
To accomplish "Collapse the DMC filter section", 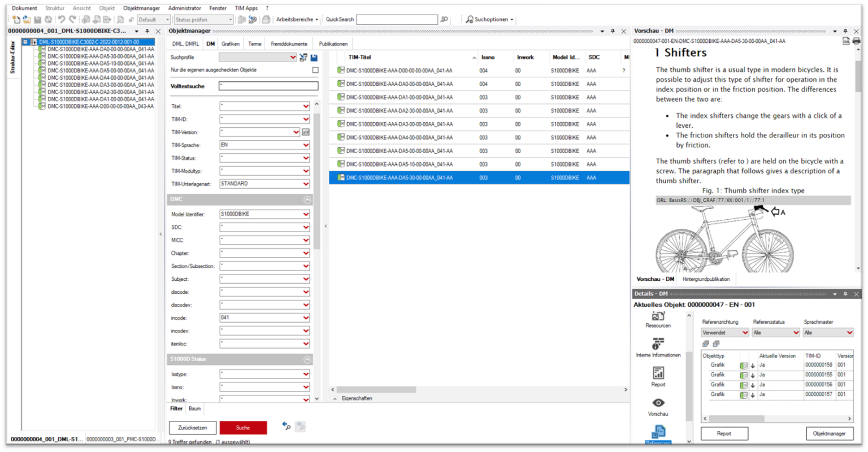I will (x=307, y=199).
